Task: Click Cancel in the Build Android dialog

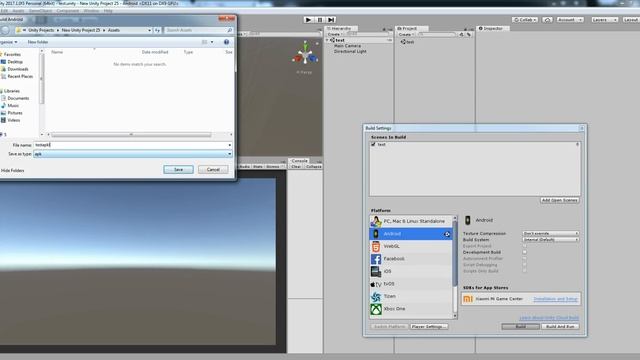Action: [x=213, y=169]
